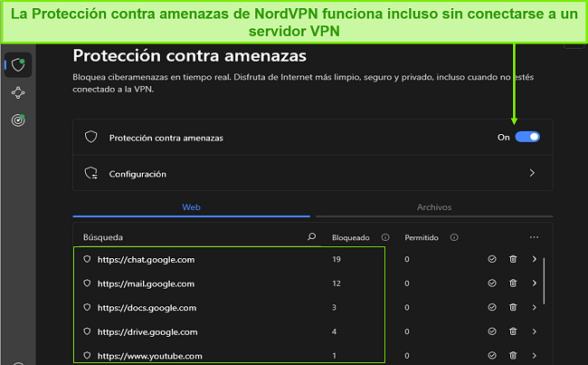Screen dimensions: 588x365
Task: Select the https://chat.google.com row text
Action: tap(146, 259)
